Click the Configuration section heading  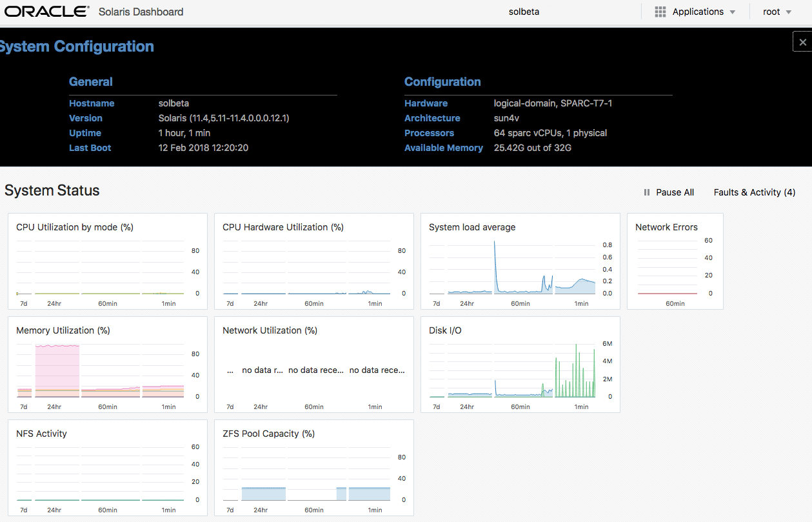click(x=442, y=82)
